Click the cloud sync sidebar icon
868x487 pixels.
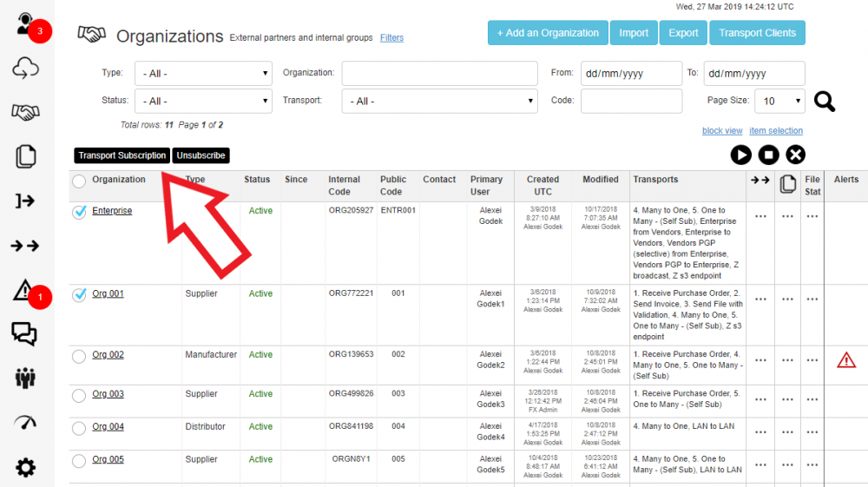tap(26, 69)
